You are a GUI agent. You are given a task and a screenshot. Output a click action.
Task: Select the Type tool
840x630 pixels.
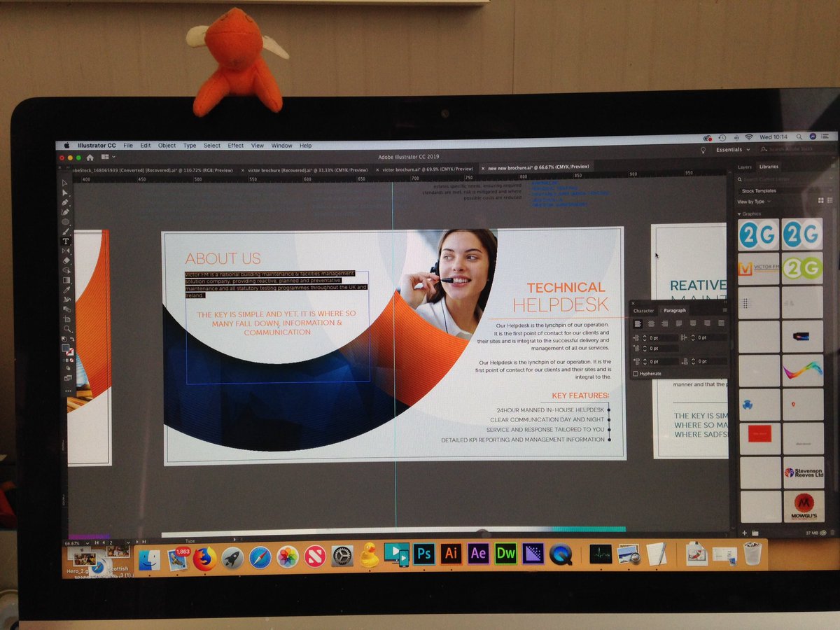tap(66, 241)
